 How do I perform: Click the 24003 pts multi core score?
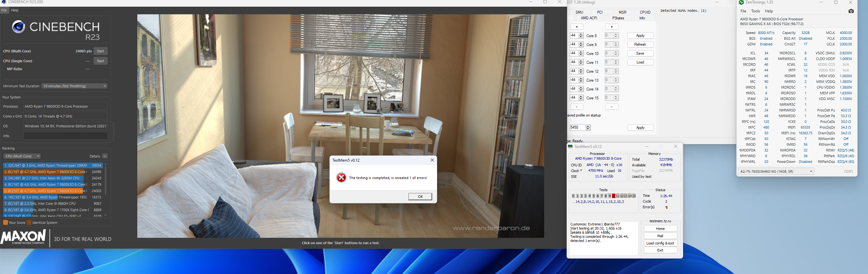pyautogui.click(x=84, y=51)
